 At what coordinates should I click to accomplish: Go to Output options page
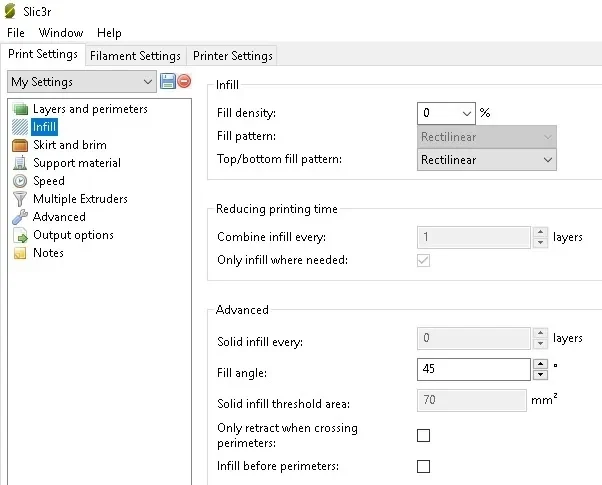[x=73, y=235]
